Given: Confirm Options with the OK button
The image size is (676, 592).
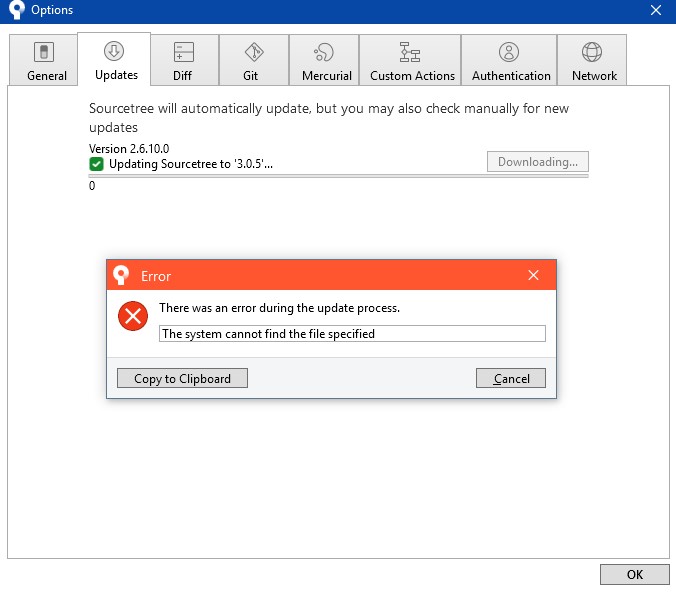Looking at the screenshot, I should (x=635, y=574).
